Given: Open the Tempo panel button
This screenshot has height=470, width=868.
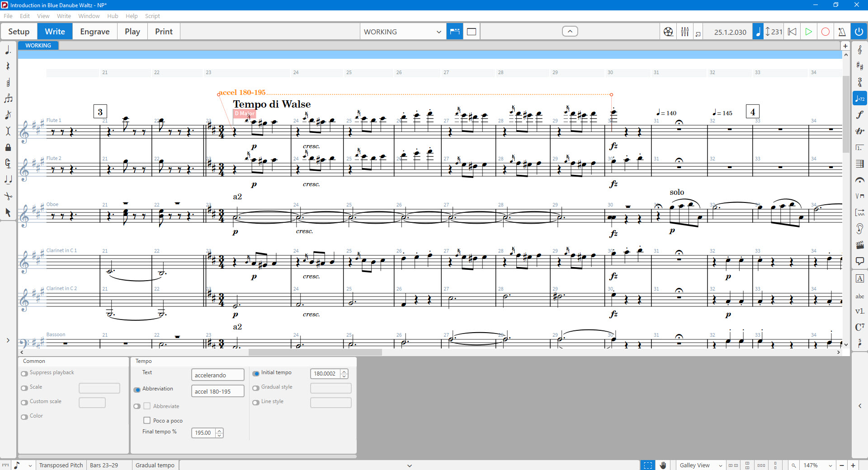Looking at the screenshot, I should point(860,99).
